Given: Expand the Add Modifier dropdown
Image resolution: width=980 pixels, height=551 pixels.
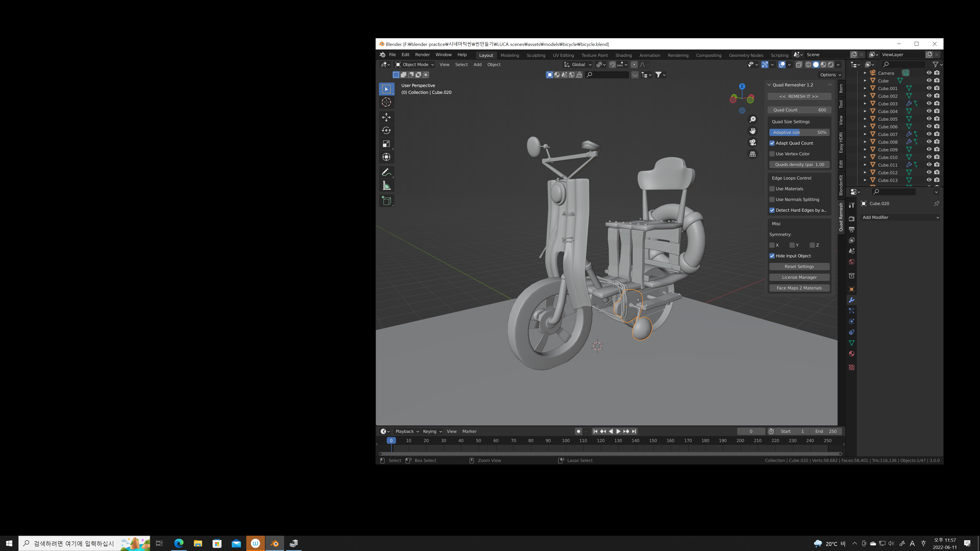Looking at the screenshot, I should pos(900,218).
